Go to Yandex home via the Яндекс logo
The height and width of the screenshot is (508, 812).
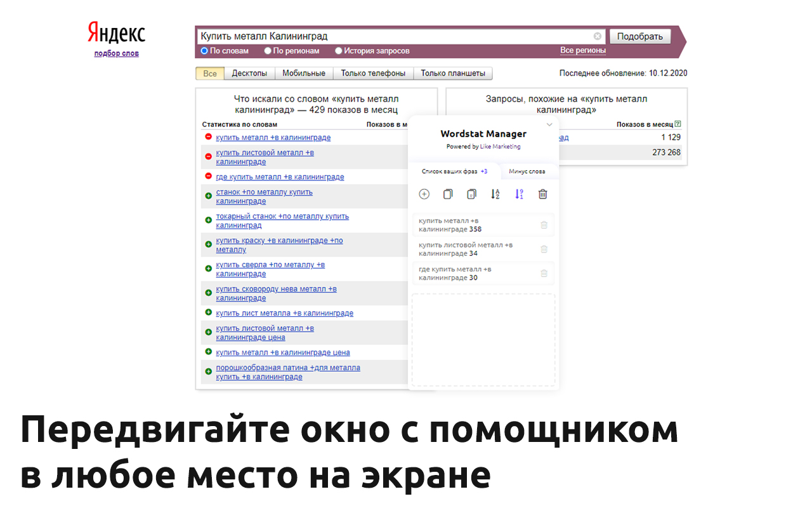pyautogui.click(x=116, y=33)
